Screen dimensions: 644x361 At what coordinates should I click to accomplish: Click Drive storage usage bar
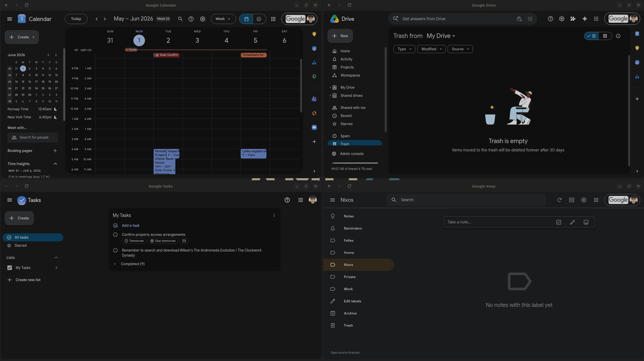(x=355, y=163)
